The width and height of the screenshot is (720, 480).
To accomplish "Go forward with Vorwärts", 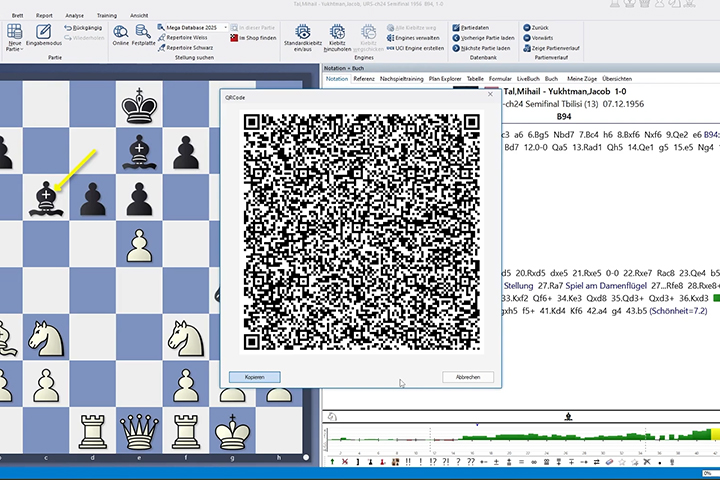I will [538, 38].
